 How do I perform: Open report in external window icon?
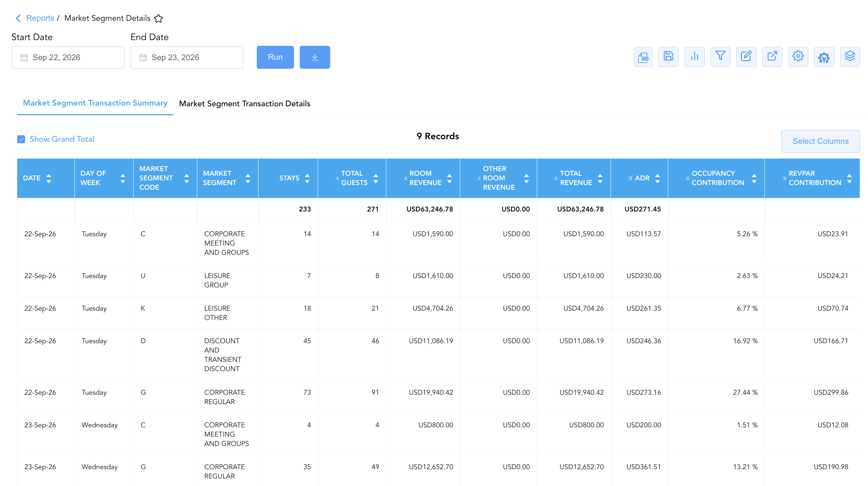(x=772, y=57)
